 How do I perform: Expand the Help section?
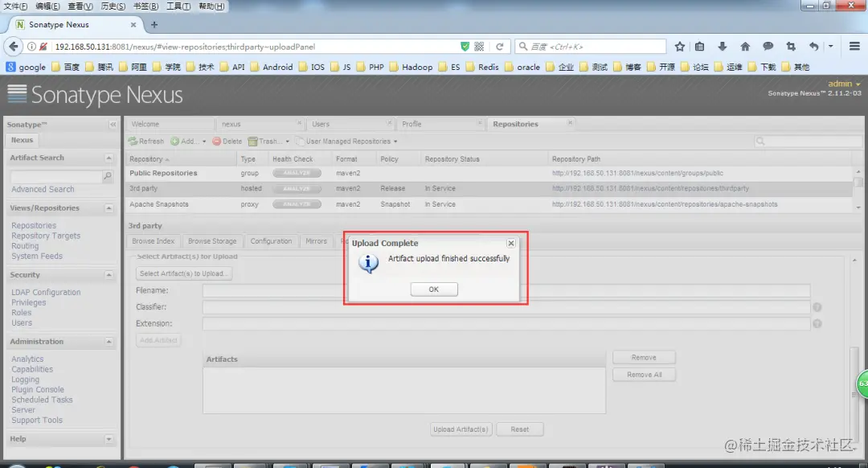[108, 439]
